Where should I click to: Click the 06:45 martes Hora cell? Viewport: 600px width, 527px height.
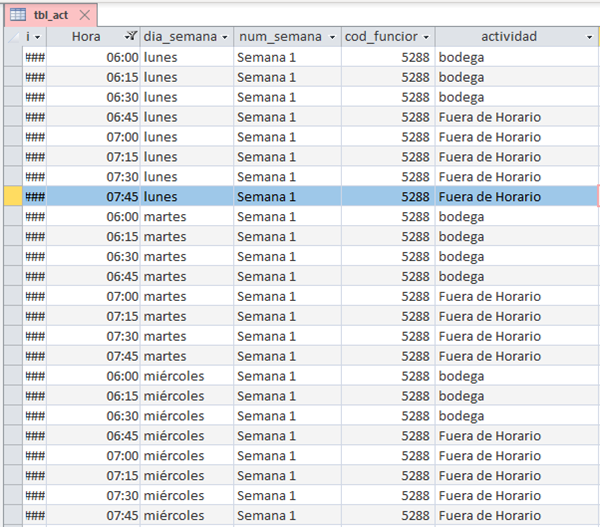pyautogui.click(x=93, y=277)
